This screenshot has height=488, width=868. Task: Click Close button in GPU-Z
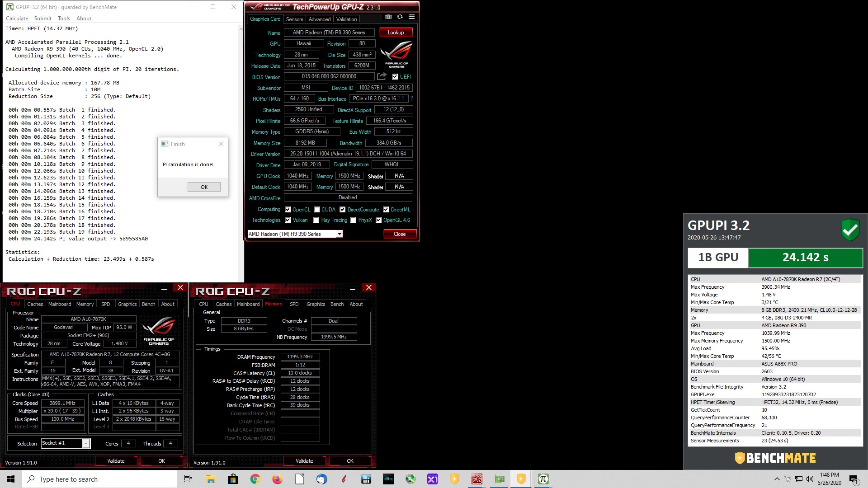pyautogui.click(x=400, y=234)
